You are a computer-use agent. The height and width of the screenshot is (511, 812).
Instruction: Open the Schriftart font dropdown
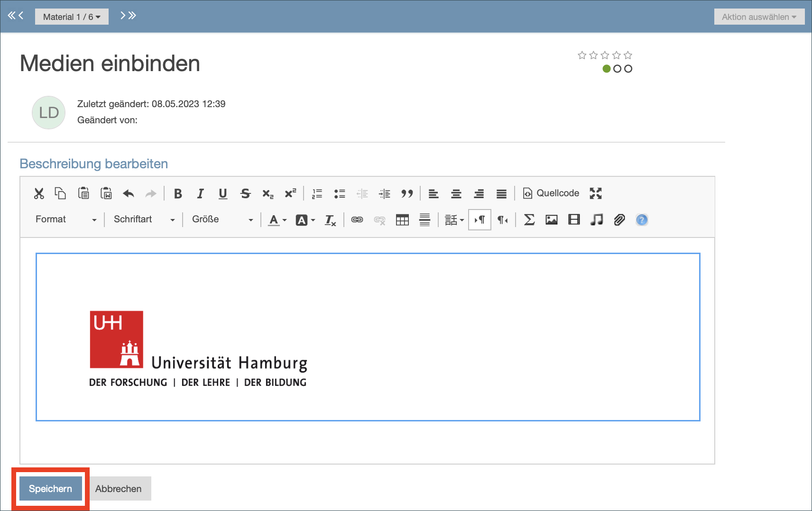coord(144,219)
